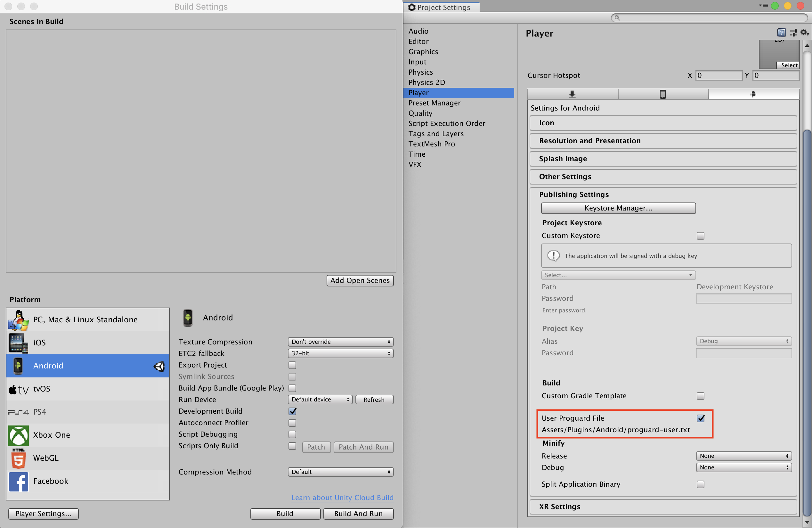Image resolution: width=812 pixels, height=528 pixels.
Task: Click the Cursor Hotspot X input field
Action: point(717,75)
